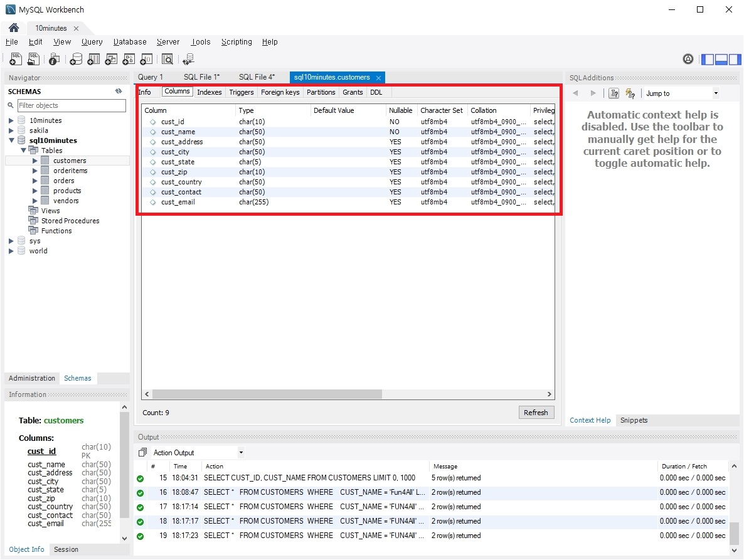
Task: Create a new view
Action: coord(111,59)
